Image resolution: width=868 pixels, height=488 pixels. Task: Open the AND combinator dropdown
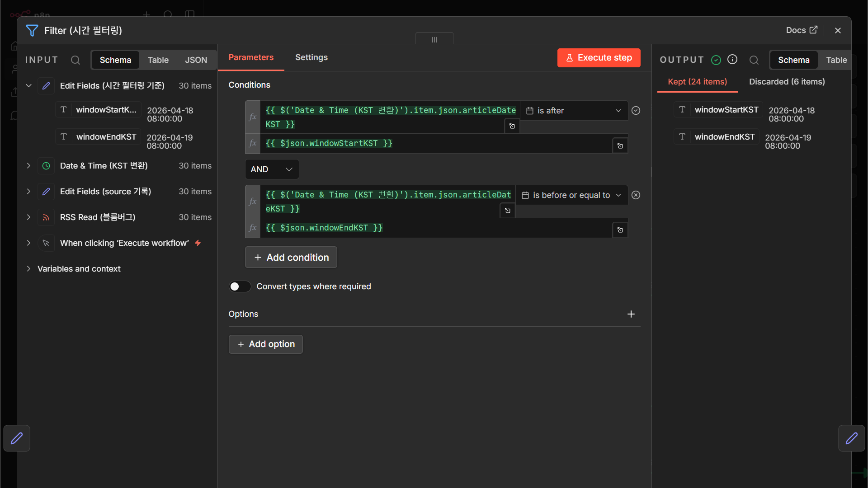pos(272,169)
